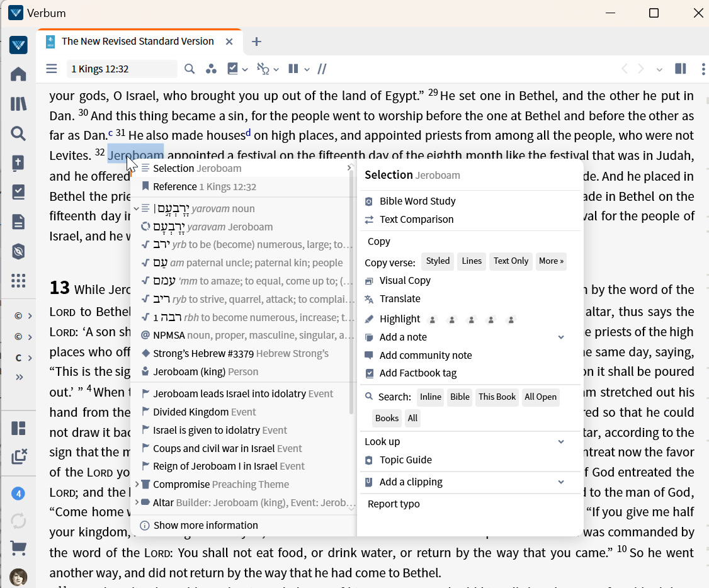
Task: Open the Search magnifier in the left sidebar
Action: tap(18, 134)
